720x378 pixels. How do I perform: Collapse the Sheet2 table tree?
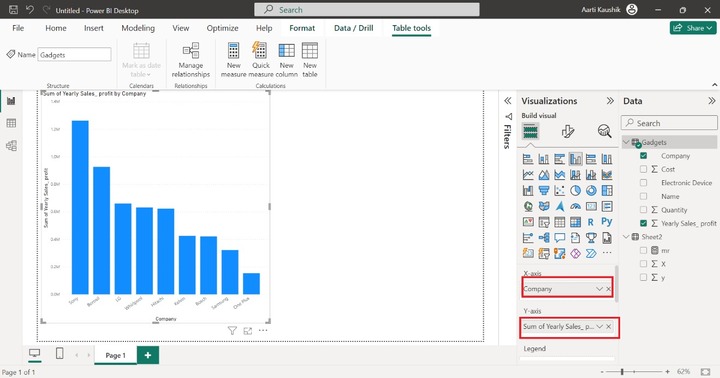point(626,237)
